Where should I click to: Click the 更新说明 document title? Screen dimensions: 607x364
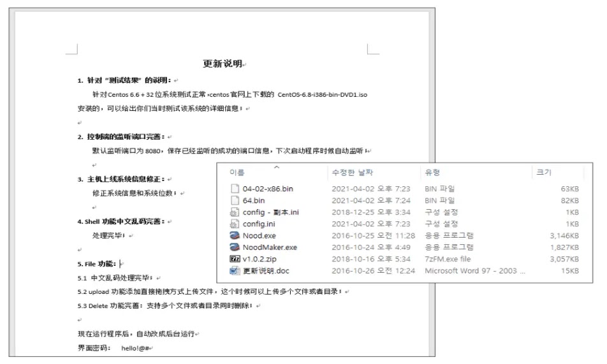(x=222, y=64)
